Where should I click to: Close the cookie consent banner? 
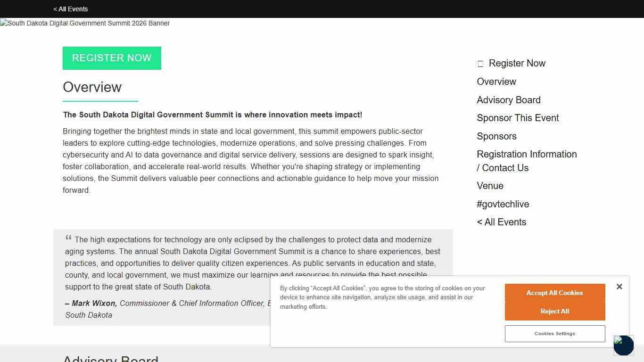coord(619,287)
